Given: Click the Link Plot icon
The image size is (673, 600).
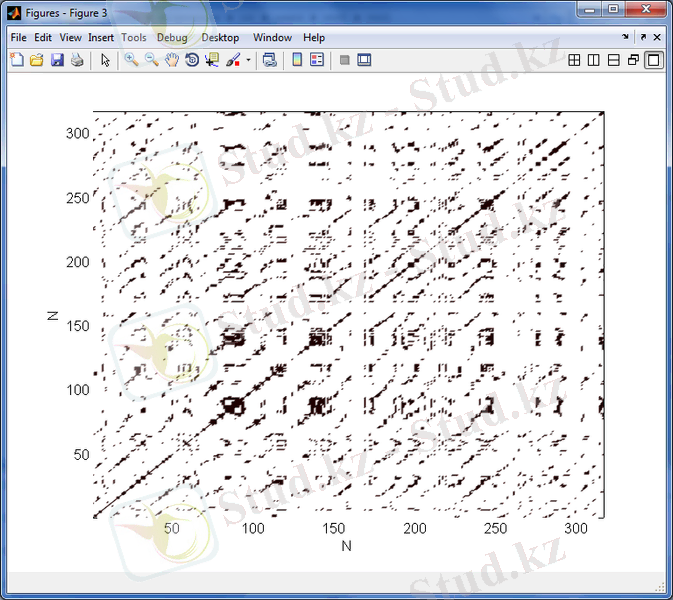Looking at the screenshot, I should (x=270, y=60).
